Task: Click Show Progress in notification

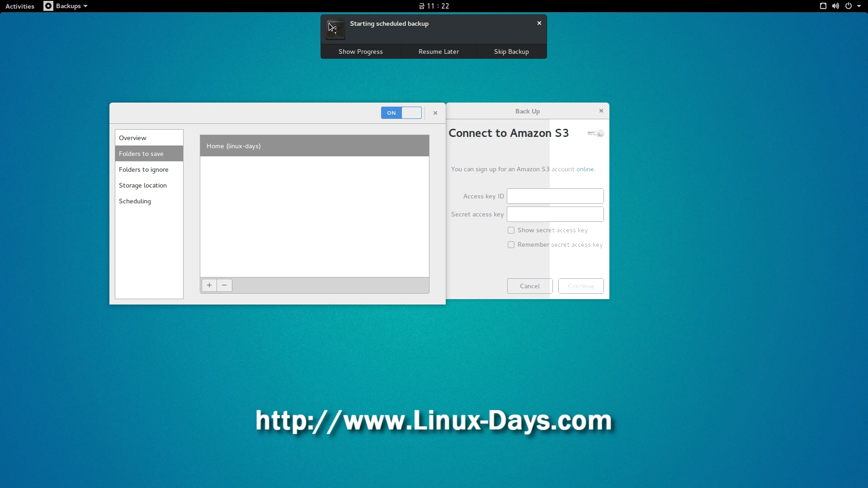Action: click(x=361, y=52)
